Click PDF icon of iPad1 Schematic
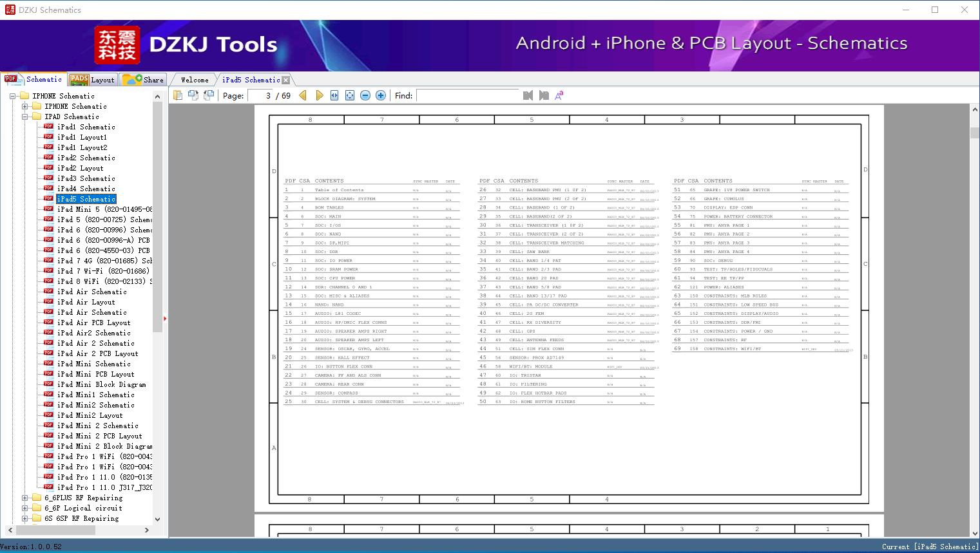The width and height of the screenshot is (980, 553). 48,127
